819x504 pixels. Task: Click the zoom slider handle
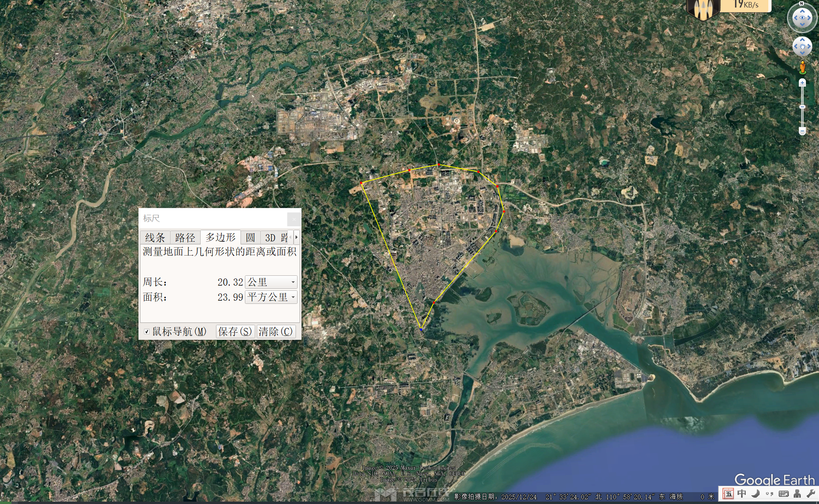coord(802,107)
